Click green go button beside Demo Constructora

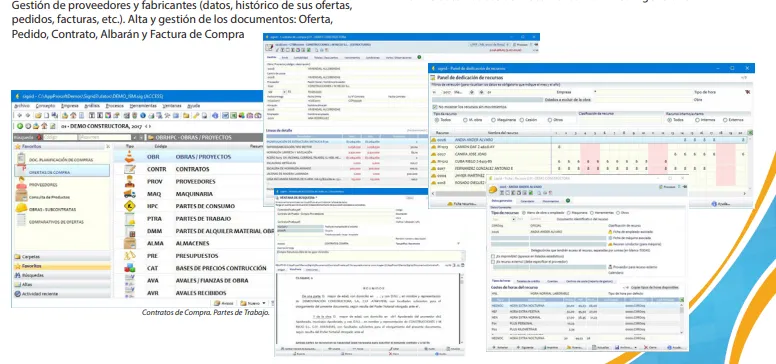pos(20,126)
